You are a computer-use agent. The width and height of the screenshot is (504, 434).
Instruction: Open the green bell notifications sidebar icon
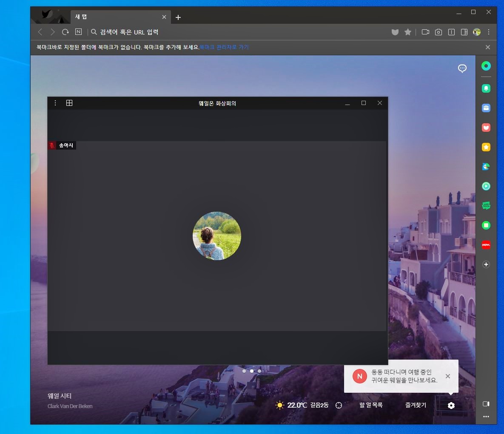(486, 88)
